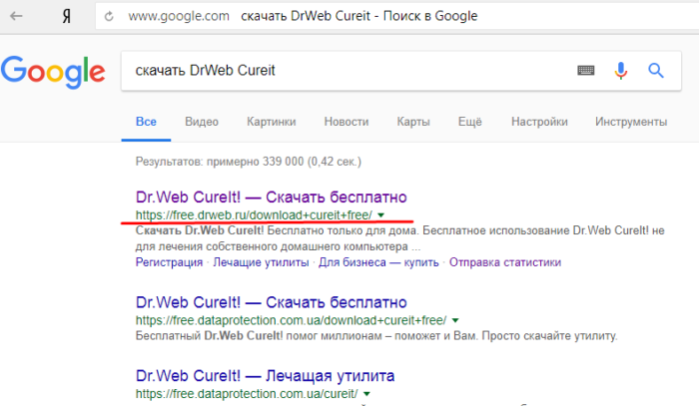Open the Yandex home button
Viewport: 699px width, 406px height.
coord(66,16)
